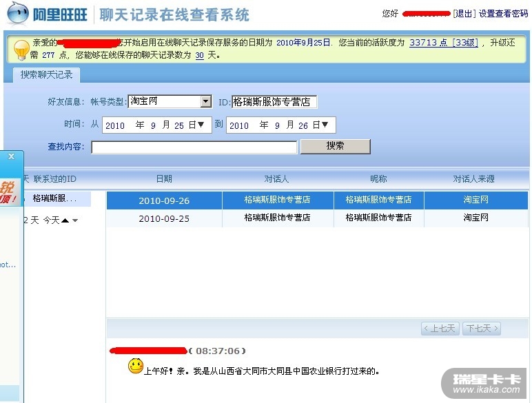This screenshot has height=403, width=532.
Task: Select contact 格瑞斯服... in the list
Action: [x=55, y=198]
